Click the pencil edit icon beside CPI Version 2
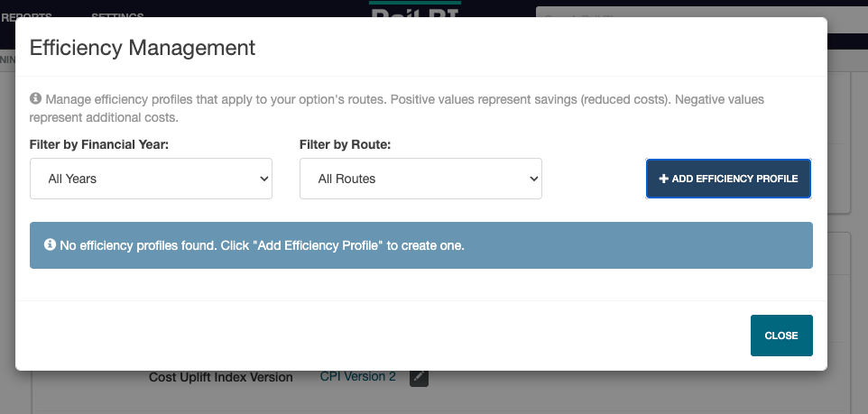 pyautogui.click(x=419, y=377)
